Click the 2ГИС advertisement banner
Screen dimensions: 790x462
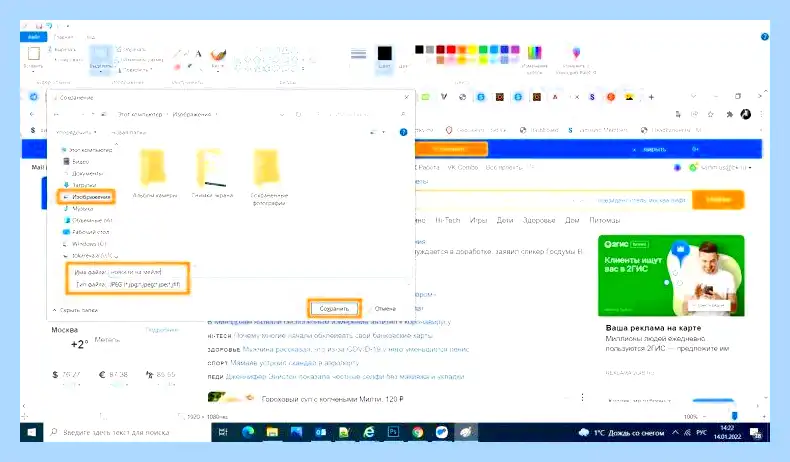coord(671,276)
